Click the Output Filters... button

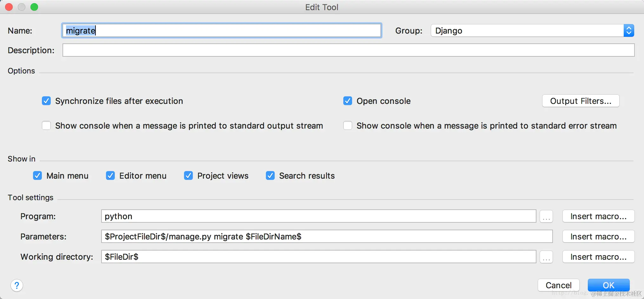pos(581,101)
